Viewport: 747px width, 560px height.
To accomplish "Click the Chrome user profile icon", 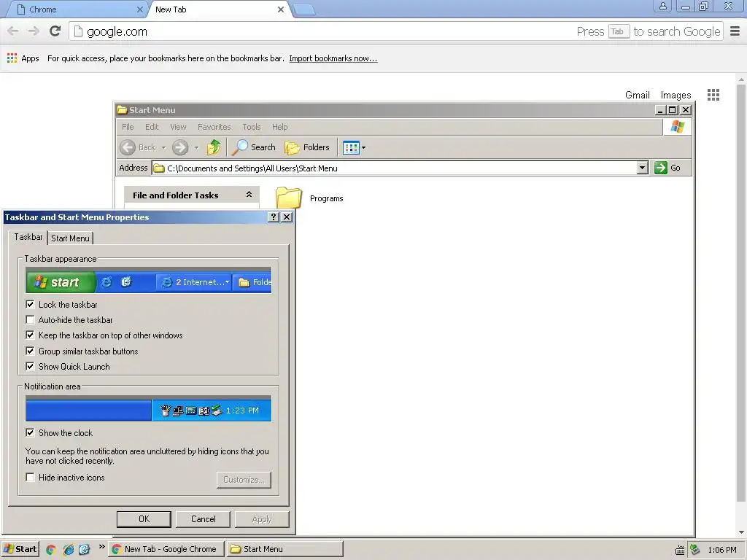I will click(662, 6).
